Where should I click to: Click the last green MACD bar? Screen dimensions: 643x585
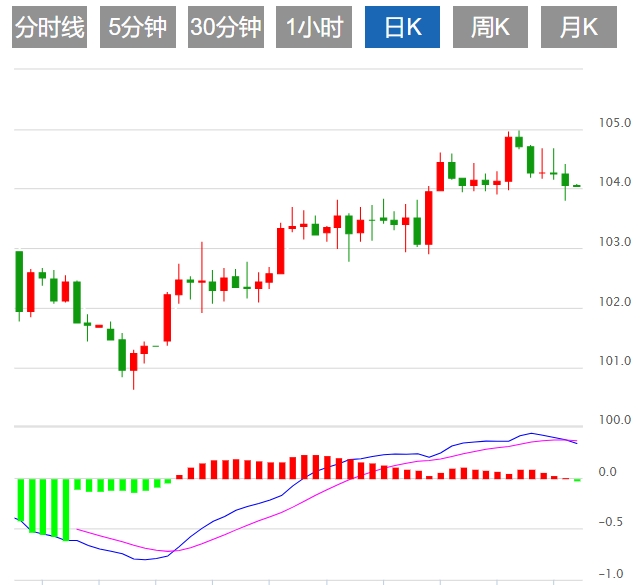pyautogui.click(x=577, y=480)
